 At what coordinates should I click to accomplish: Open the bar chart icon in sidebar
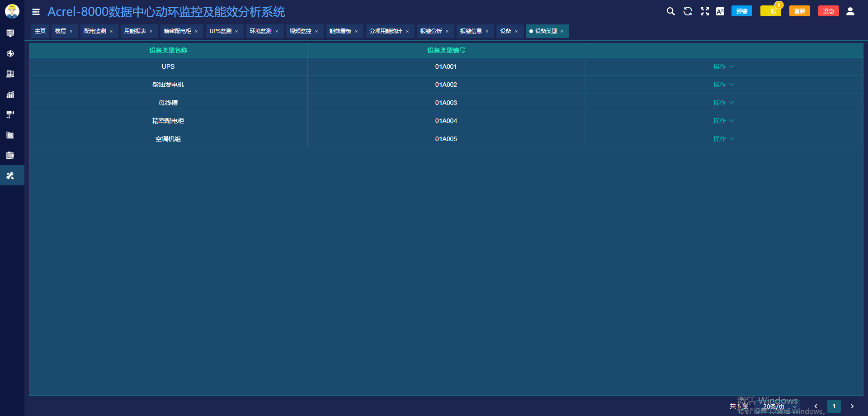tap(10, 94)
